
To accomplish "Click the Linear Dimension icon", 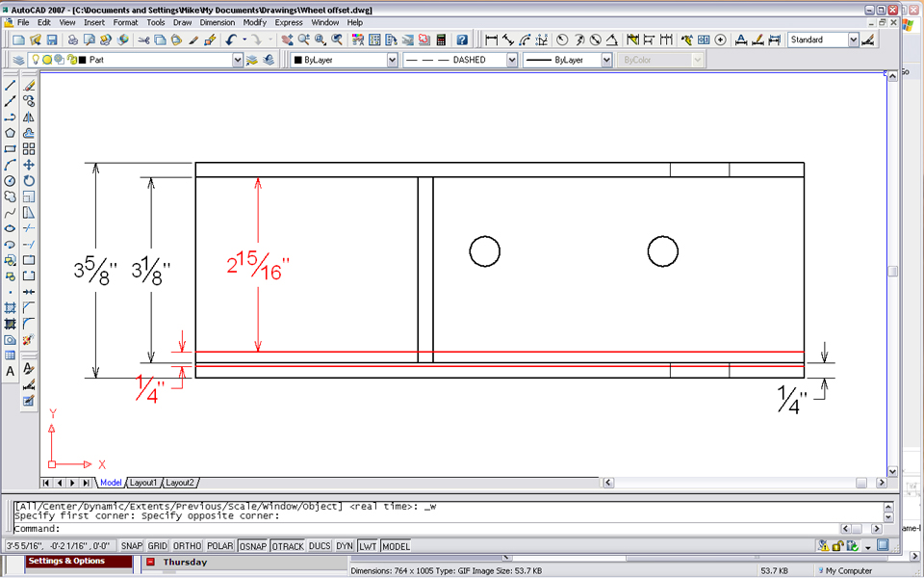I will click(x=491, y=39).
